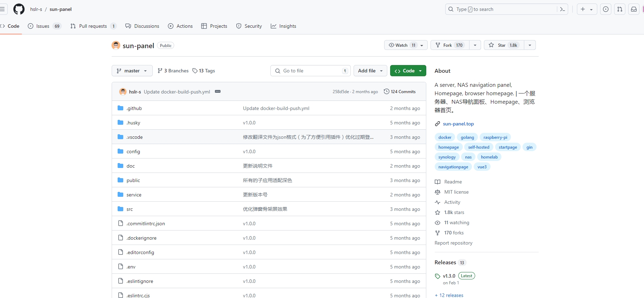Click the .commitlintrc.json file icon
Viewport: 644px width, 298px height.
pos(120,223)
